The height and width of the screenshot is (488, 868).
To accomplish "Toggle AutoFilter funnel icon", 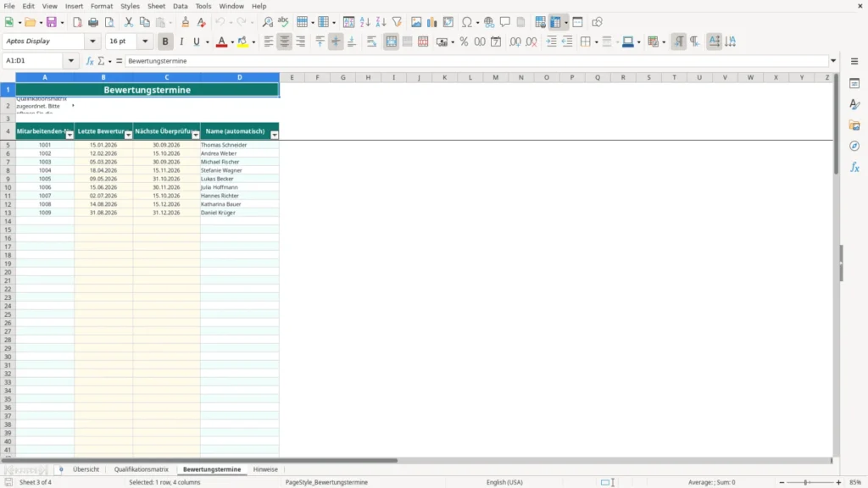I will coord(397,22).
